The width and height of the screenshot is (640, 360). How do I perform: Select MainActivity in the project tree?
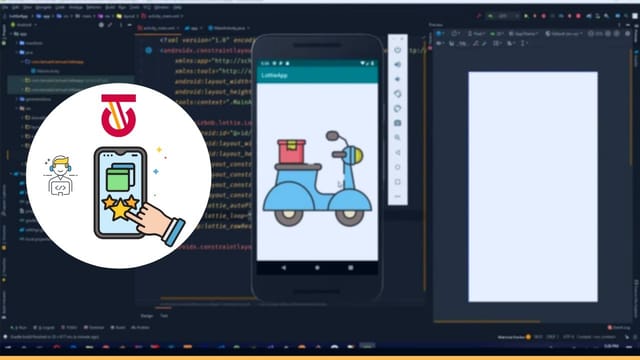pyautogui.click(x=46, y=71)
